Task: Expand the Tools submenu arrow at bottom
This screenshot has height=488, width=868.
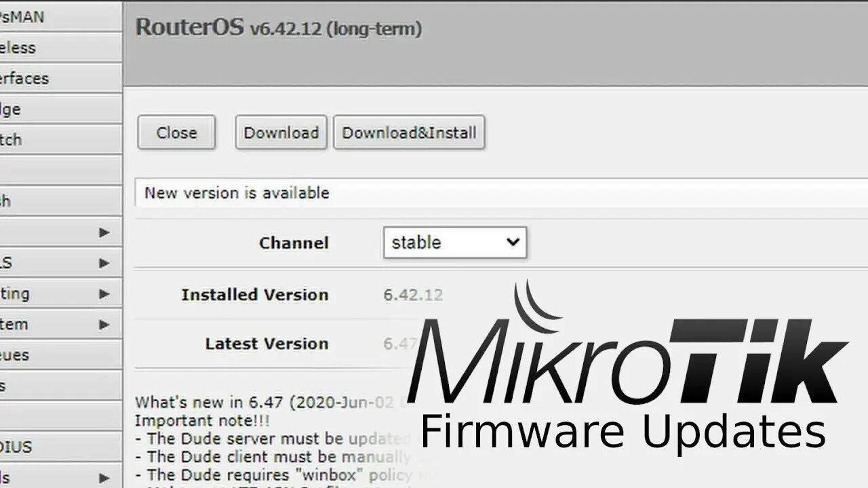Action: [104, 478]
